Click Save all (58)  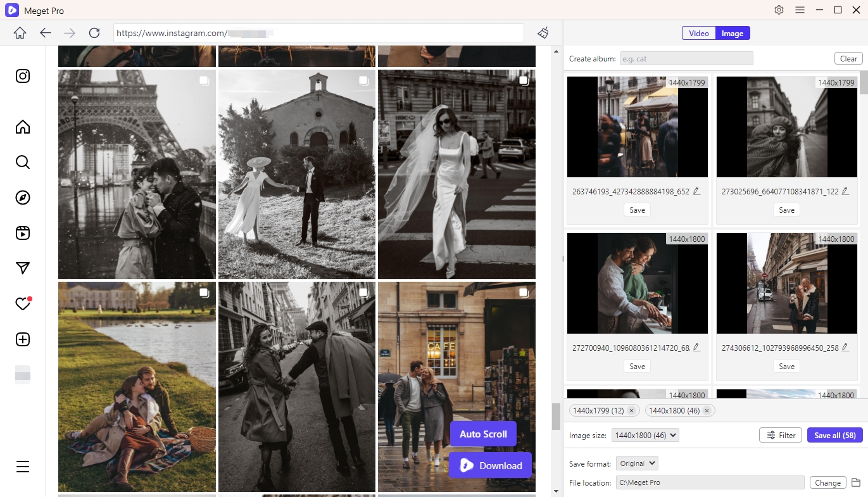[834, 435]
